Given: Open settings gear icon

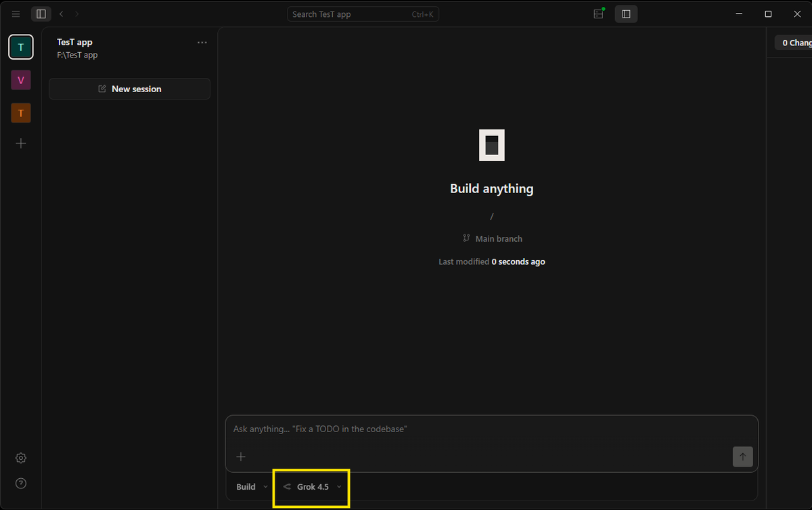Looking at the screenshot, I should [21, 458].
